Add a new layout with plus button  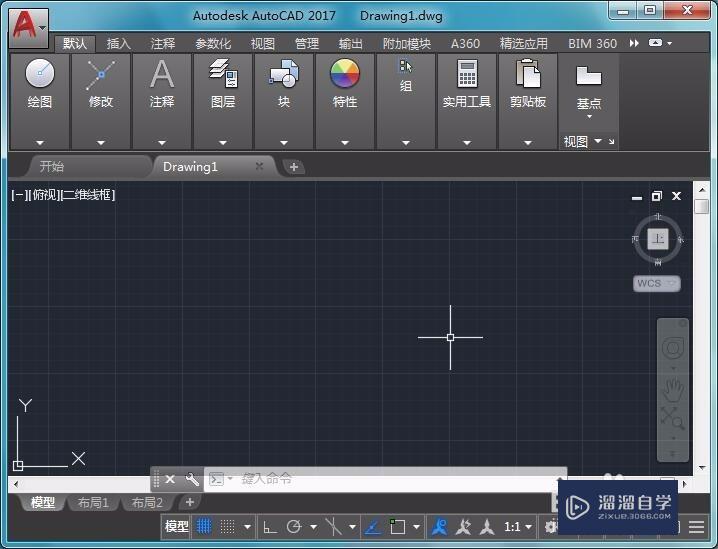point(190,502)
